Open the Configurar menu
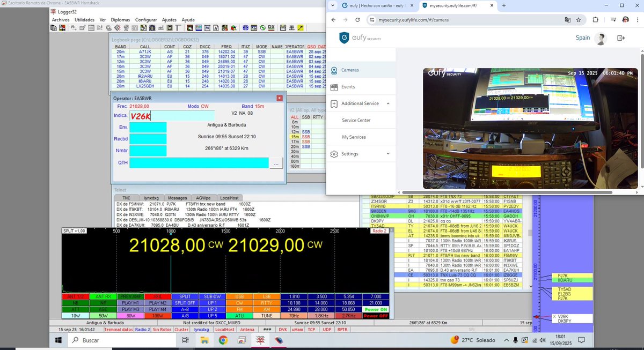This screenshot has width=644, height=350. [x=146, y=20]
